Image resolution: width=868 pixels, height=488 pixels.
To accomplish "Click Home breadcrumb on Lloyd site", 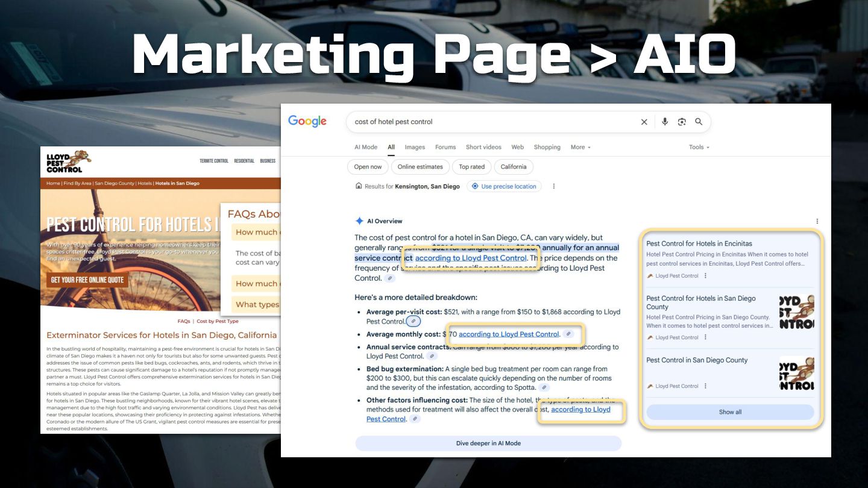I will [x=53, y=183].
